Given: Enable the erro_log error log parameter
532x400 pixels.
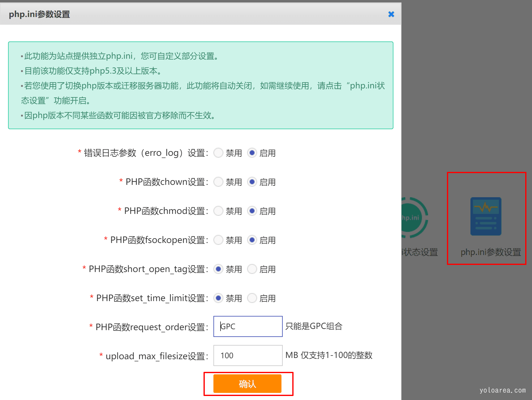Looking at the screenshot, I should [x=252, y=153].
